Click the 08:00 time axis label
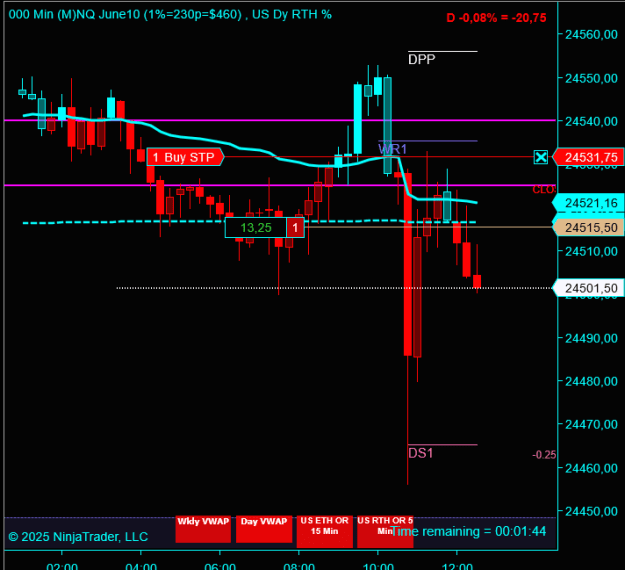This screenshot has height=570, width=625. click(299, 566)
